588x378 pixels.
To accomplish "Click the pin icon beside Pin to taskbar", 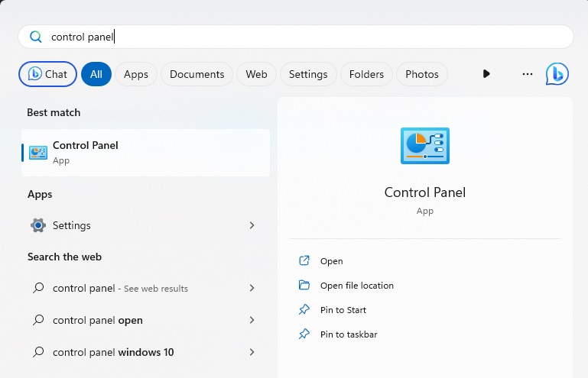I will click(304, 334).
